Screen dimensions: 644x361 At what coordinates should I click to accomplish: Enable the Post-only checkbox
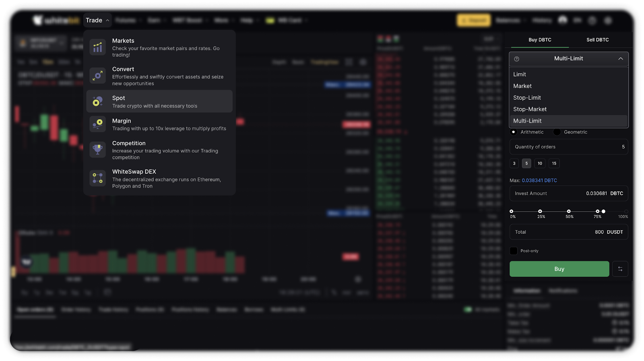tap(514, 251)
